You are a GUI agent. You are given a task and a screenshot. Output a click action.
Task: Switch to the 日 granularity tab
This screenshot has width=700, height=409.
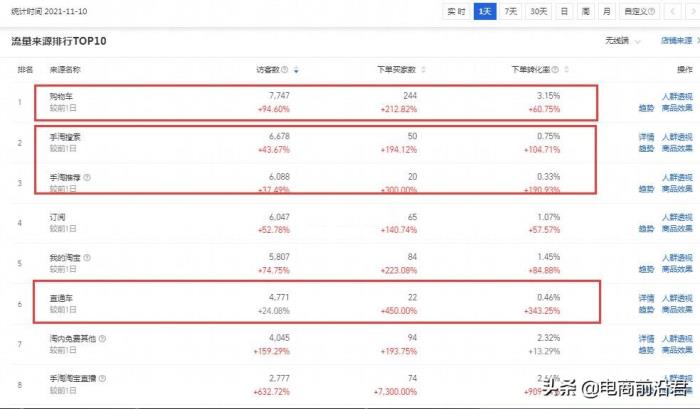point(565,11)
